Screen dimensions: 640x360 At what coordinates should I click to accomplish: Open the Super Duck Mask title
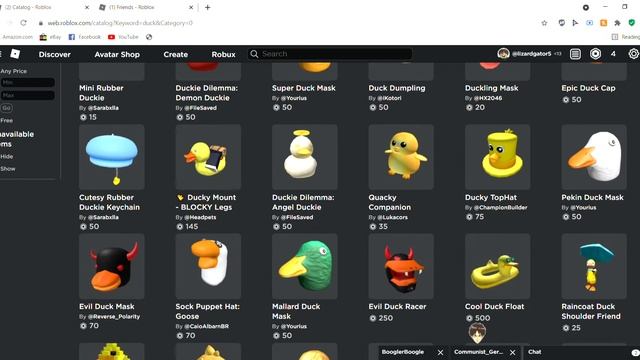[x=304, y=88]
